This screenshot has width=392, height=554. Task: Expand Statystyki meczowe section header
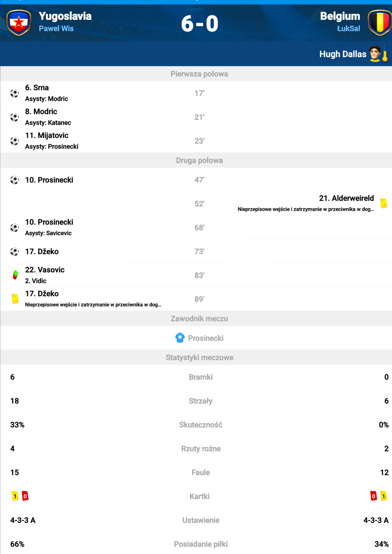coord(196,356)
